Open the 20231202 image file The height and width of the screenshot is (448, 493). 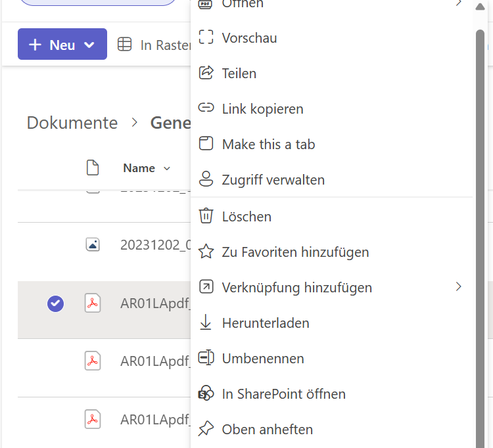click(x=155, y=245)
